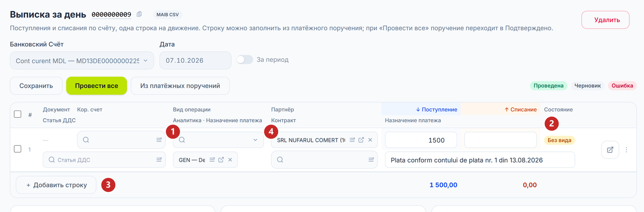The height and width of the screenshot is (212, 644).
Task: Click Добавить строку button
Action: (56, 185)
